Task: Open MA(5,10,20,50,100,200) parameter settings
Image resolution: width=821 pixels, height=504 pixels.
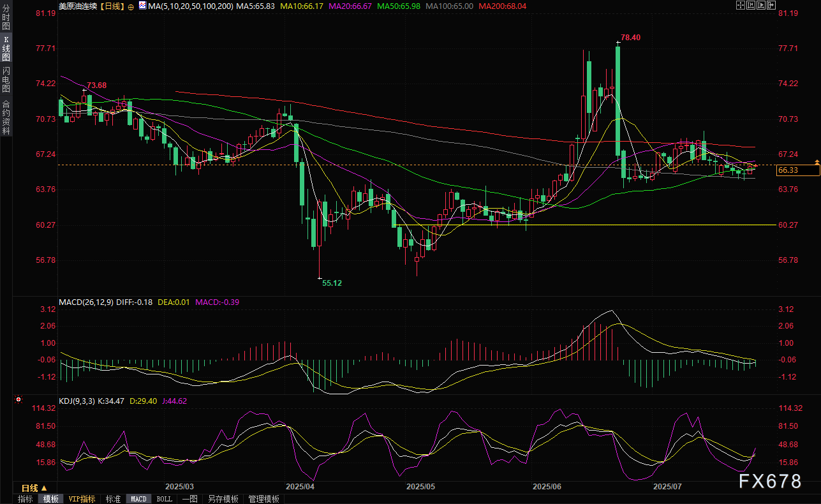Action: [189, 6]
